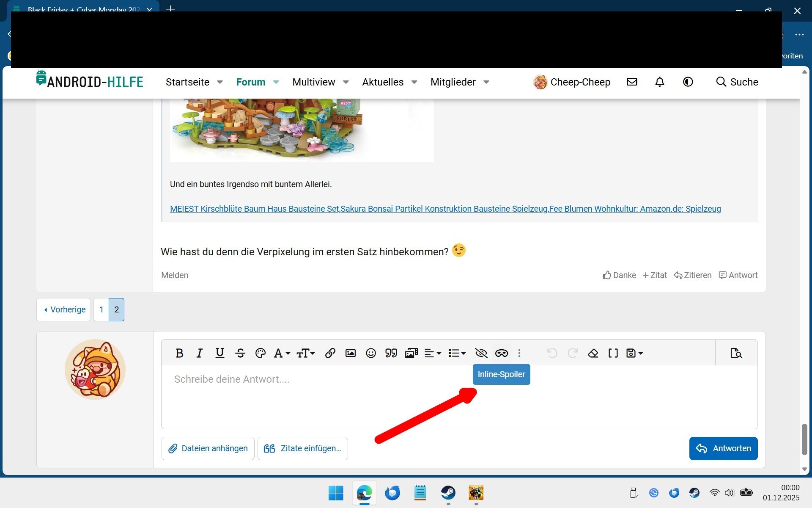Insert link with chain icon

click(x=330, y=353)
